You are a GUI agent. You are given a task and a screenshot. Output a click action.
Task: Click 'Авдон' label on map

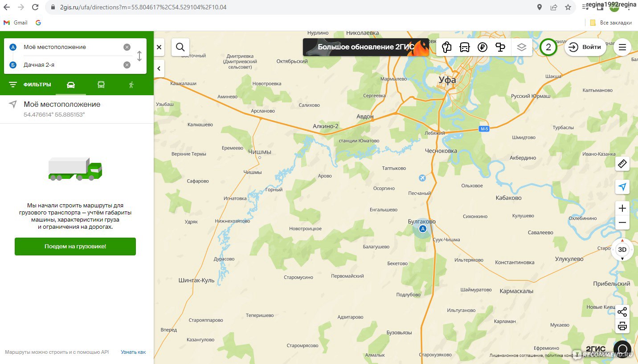click(365, 117)
